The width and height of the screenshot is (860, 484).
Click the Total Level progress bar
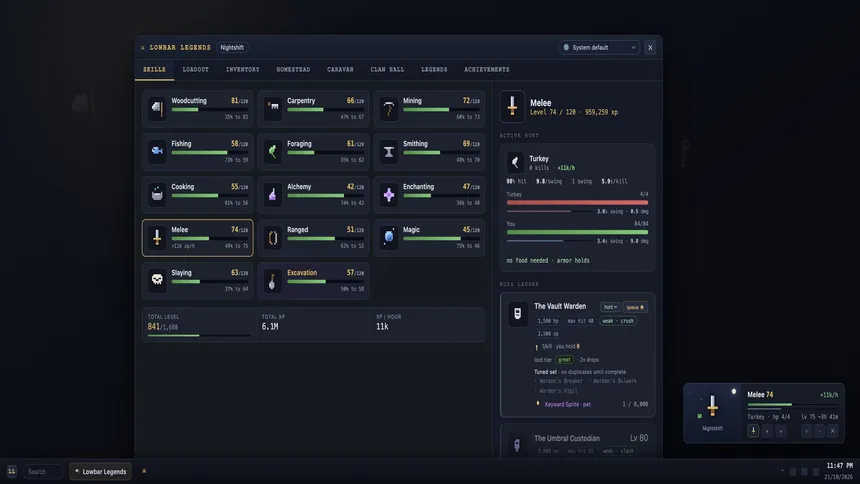199,335
